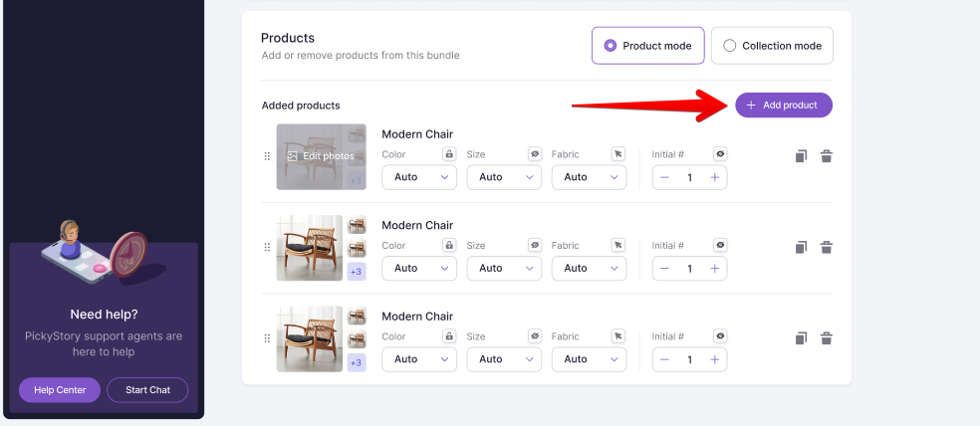Click Edit photos on first product image
The image size is (980, 426).
tap(322, 157)
